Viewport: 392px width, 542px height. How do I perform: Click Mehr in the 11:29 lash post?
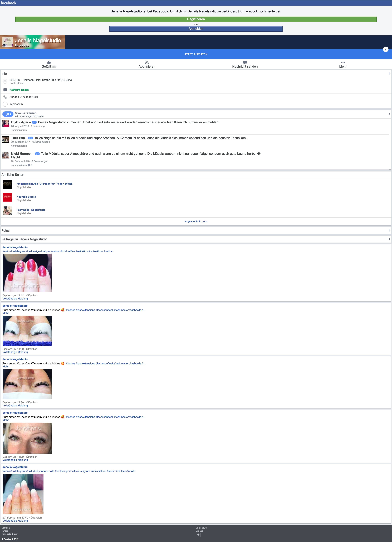[x=6, y=420]
